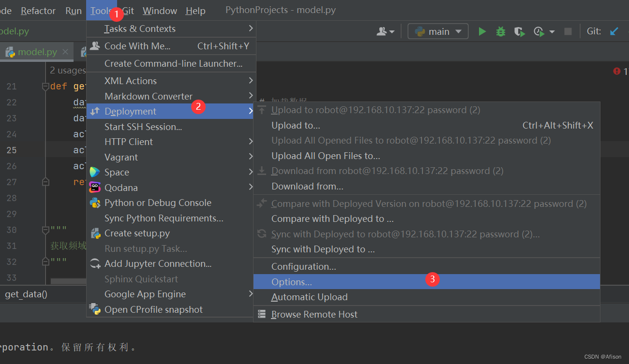The width and height of the screenshot is (629, 364).
Task: Close the model.py tab
Action: (x=65, y=52)
